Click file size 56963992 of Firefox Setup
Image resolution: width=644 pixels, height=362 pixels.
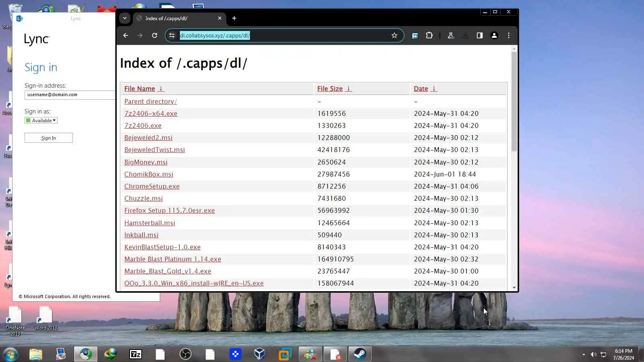pyautogui.click(x=334, y=210)
